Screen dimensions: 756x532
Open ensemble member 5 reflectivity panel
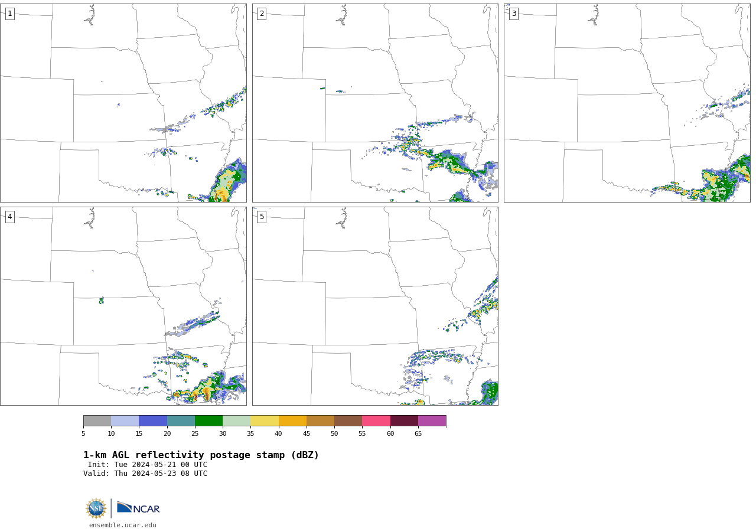[x=375, y=306]
